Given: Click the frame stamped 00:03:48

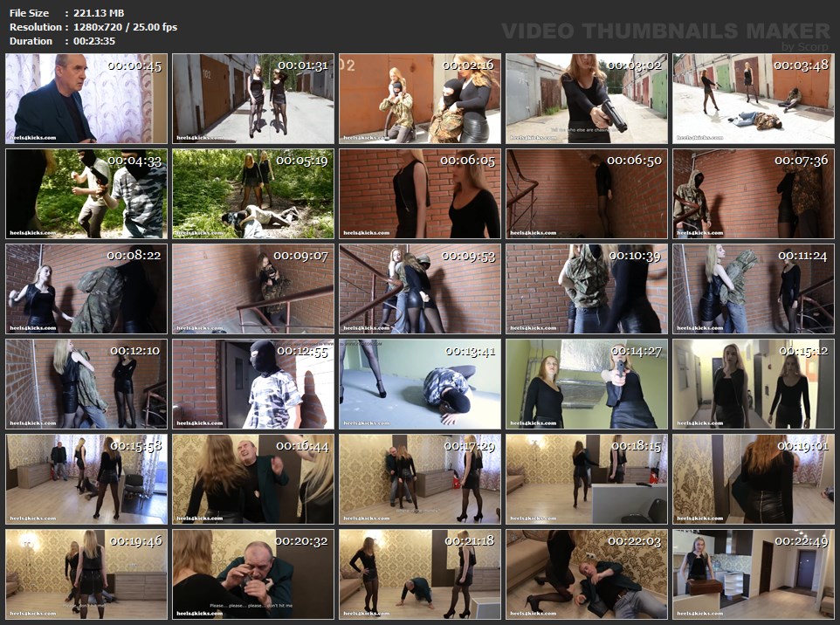Looking at the screenshot, I should point(754,99).
